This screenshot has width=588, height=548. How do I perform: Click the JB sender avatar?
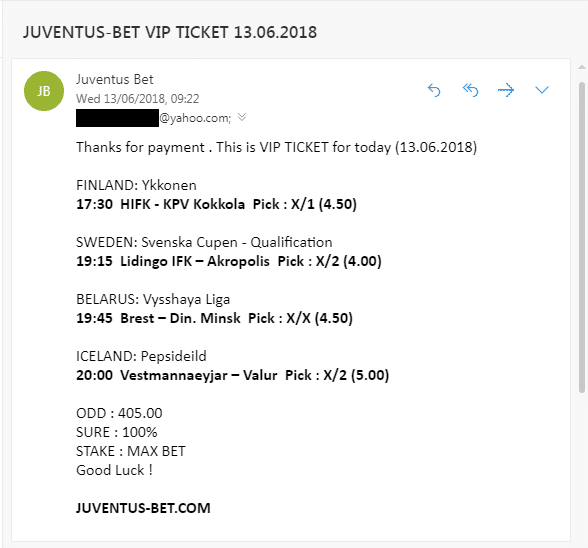44,91
